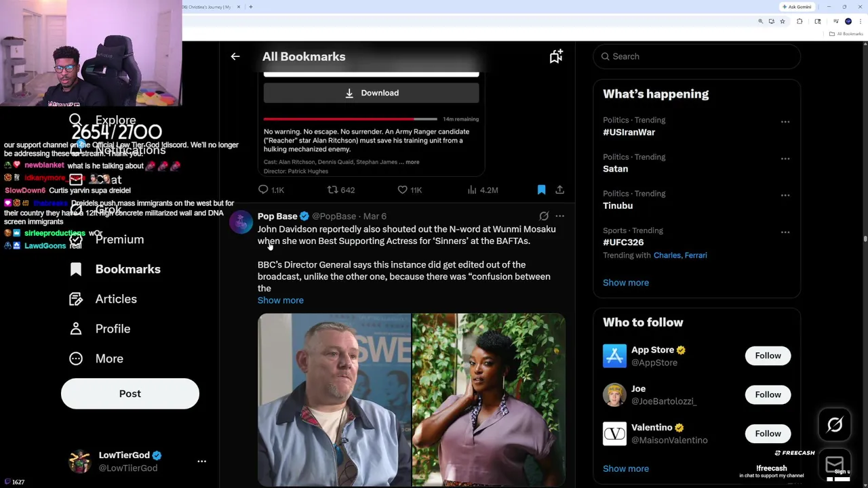Viewport: 868px width, 488px height.
Task: Open the #USIranWar trending topic
Action: click(x=629, y=132)
